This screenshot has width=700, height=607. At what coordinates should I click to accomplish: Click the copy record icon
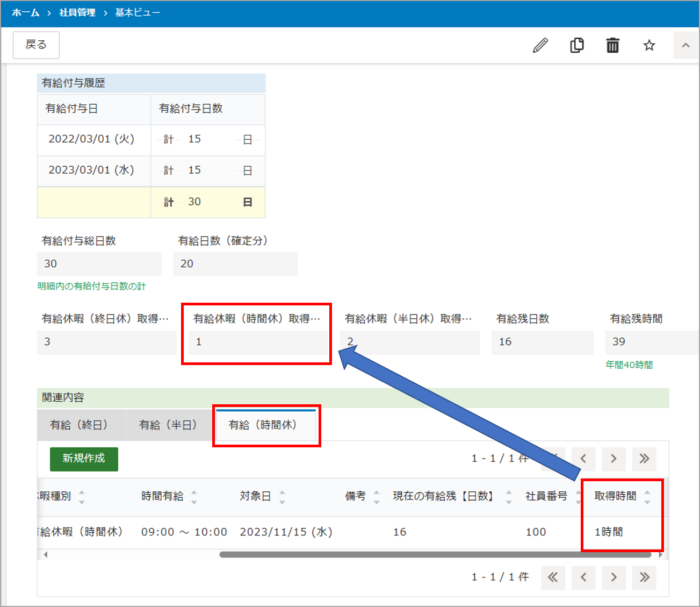577,45
